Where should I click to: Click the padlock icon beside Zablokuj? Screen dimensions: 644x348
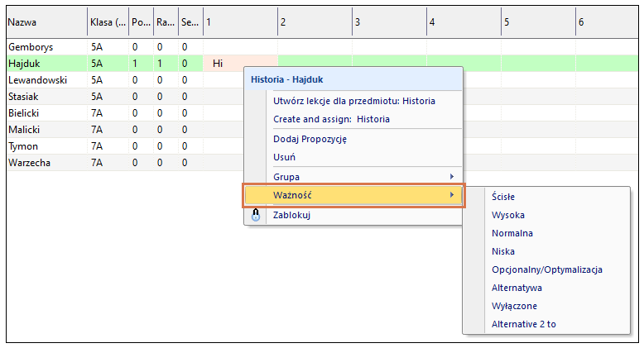point(256,215)
